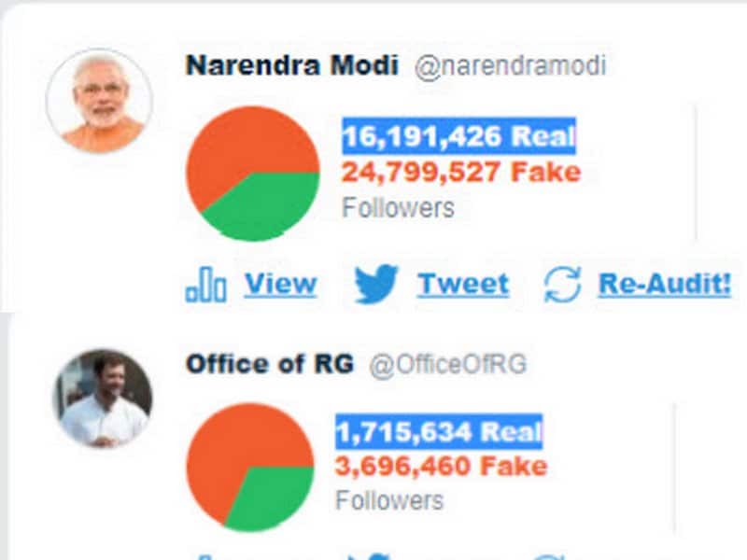Click the 24,799,527 Fake label
The height and width of the screenshot is (560, 747).
point(460,172)
